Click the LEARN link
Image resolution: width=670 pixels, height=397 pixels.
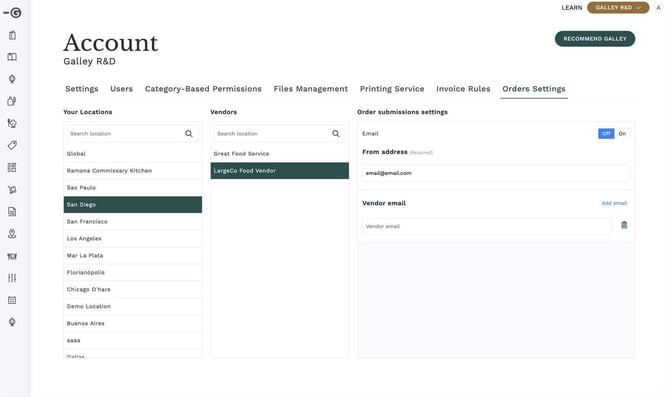point(572,8)
